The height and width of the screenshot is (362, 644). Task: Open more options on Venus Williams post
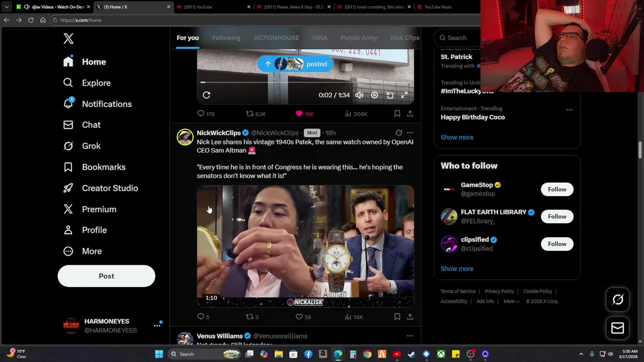[410, 336]
